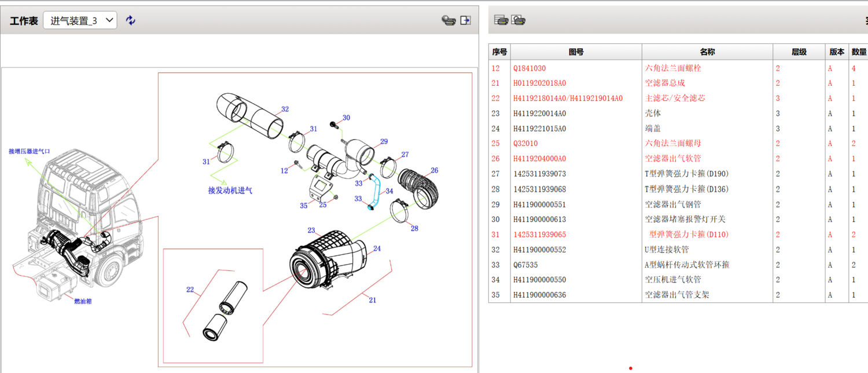Viewport: 868px width, 373px height.
Task: Click callout number 26 on the diagram
Action: (434, 170)
